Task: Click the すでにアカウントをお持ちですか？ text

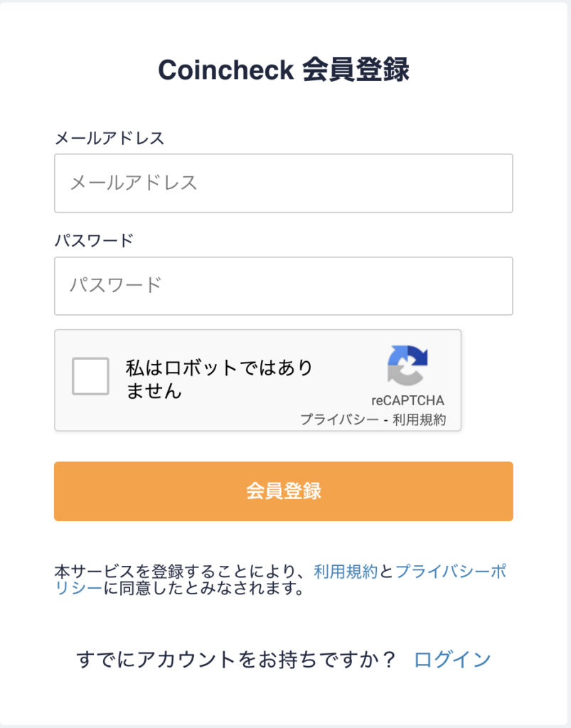Action: pos(236,659)
